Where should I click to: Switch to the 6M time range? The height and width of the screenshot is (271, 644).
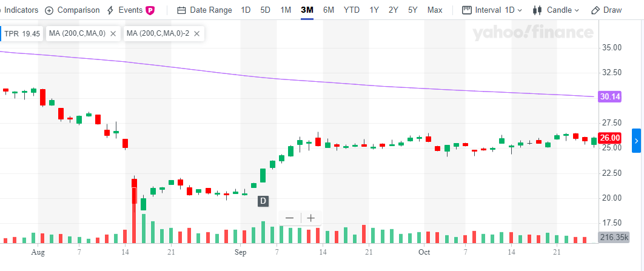[328, 10]
